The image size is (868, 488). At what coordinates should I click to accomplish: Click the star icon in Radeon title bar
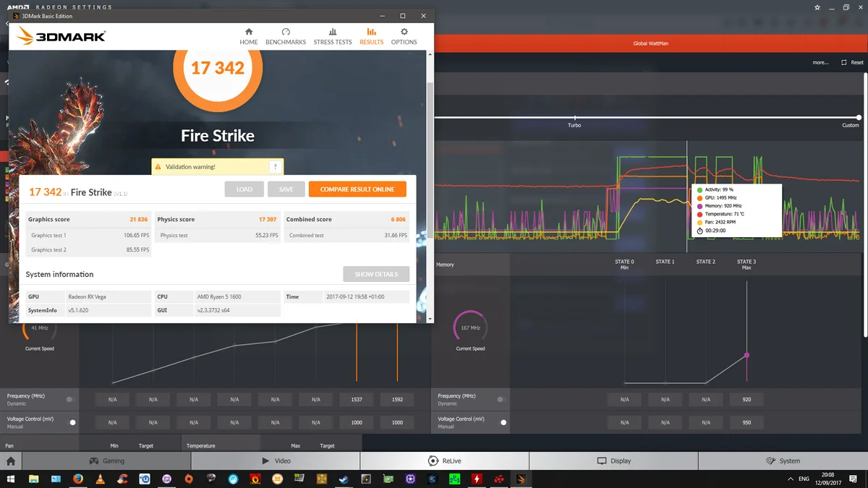click(817, 7)
